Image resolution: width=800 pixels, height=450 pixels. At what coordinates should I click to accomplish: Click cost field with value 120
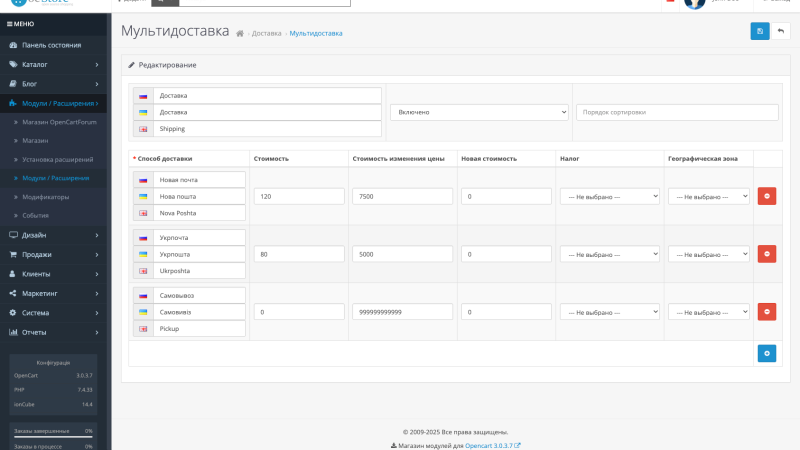tap(299, 196)
